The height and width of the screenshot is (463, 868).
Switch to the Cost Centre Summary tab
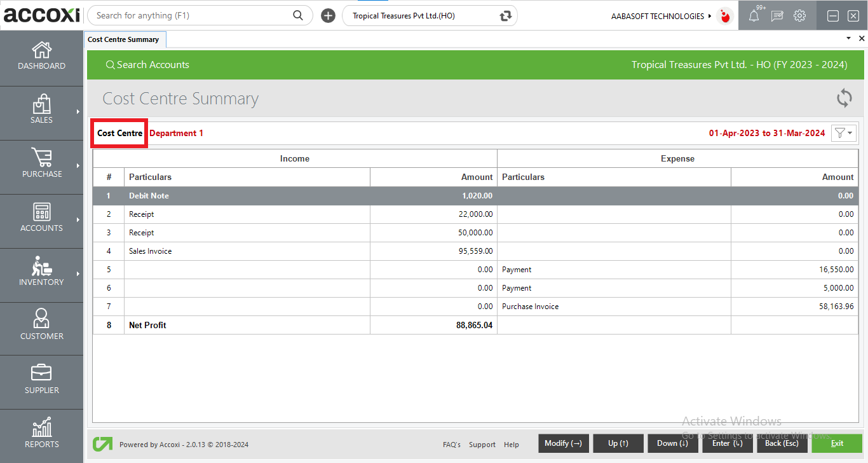pyautogui.click(x=125, y=39)
